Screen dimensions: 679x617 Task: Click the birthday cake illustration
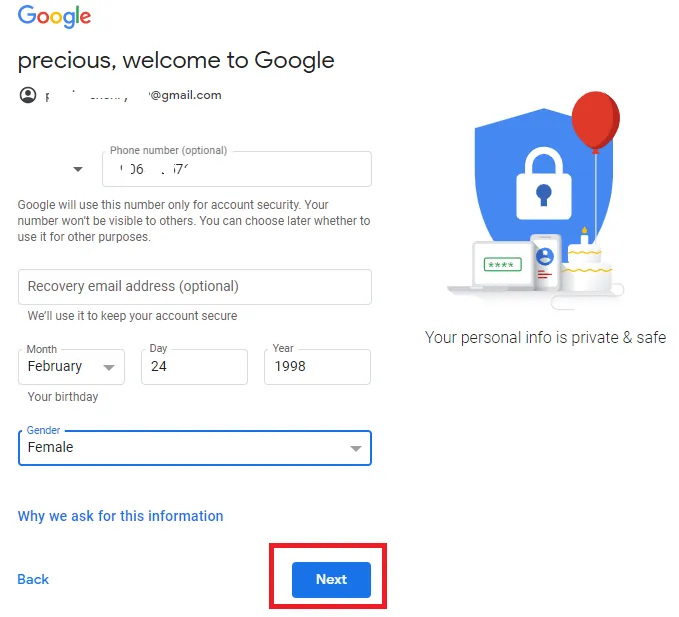(x=587, y=260)
